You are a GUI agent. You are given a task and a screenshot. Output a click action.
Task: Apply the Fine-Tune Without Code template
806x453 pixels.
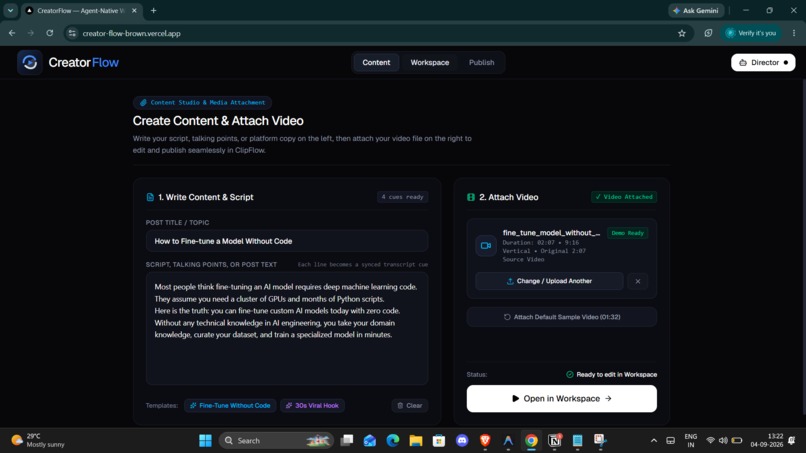[x=230, y=405]
